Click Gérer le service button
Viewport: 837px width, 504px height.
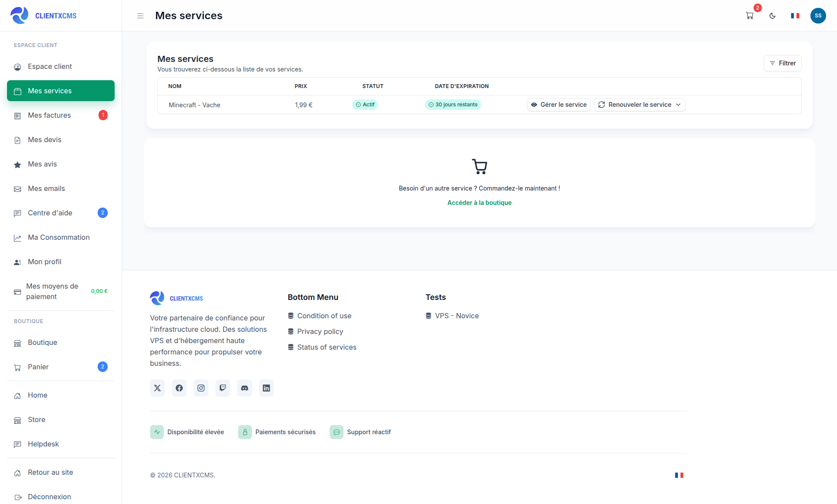tap(558, 105)
